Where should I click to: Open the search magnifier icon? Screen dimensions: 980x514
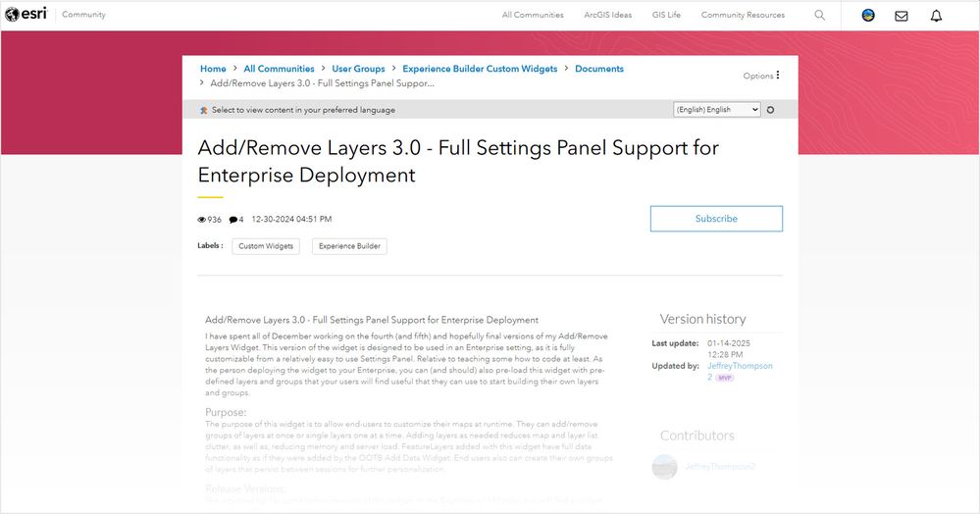(x=819, y=15)
